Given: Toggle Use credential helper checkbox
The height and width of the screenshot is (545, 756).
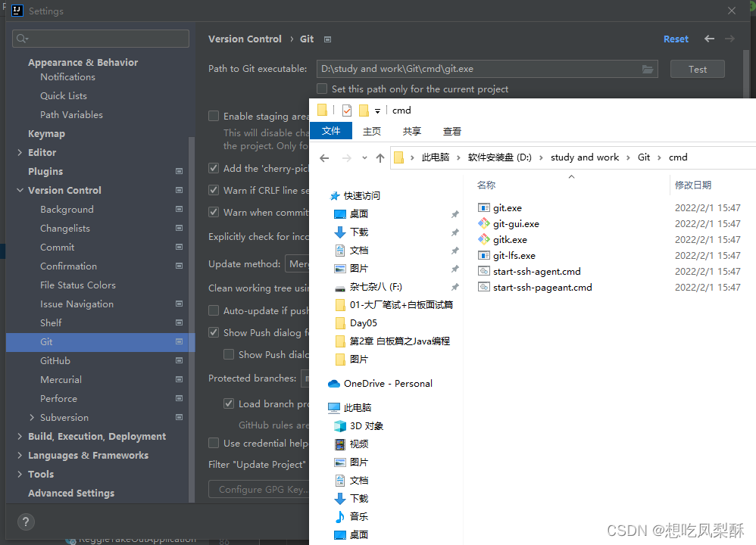Looking at the screenshot, I should coord(214,443).
